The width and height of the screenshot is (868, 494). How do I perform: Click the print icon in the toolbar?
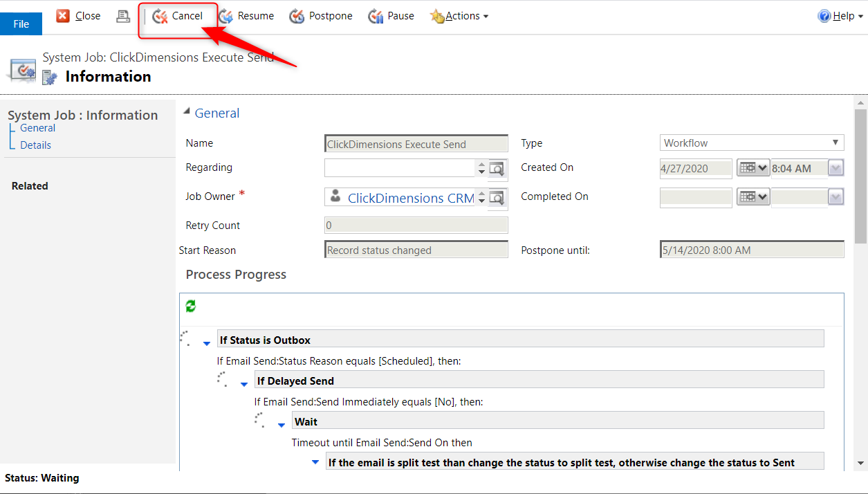click(x=123, y=15)
